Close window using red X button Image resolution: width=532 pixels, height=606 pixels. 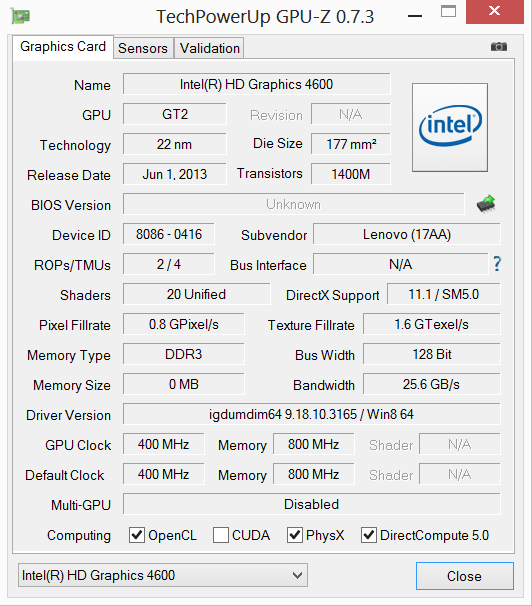tap(495, 12)
